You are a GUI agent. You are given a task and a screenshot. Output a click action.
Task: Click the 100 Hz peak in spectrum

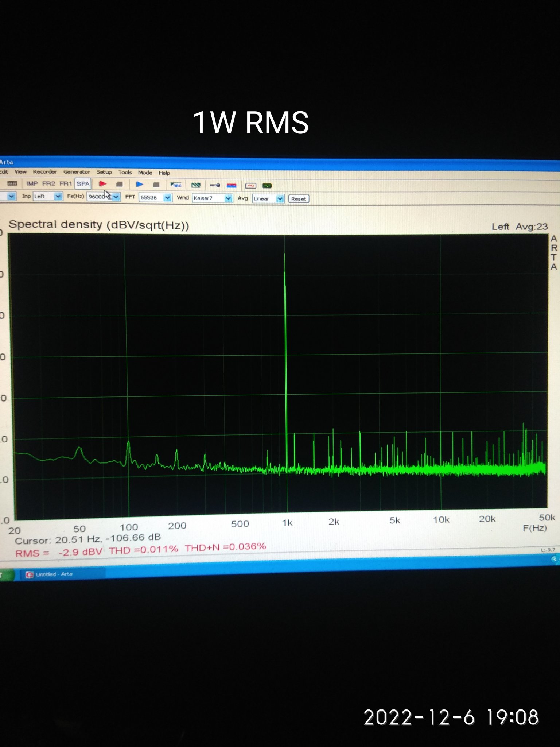tap(128, 443)
